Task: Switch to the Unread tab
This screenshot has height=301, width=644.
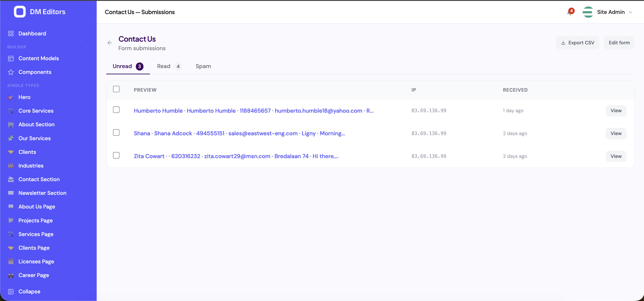Action: [x=128, y=66]
